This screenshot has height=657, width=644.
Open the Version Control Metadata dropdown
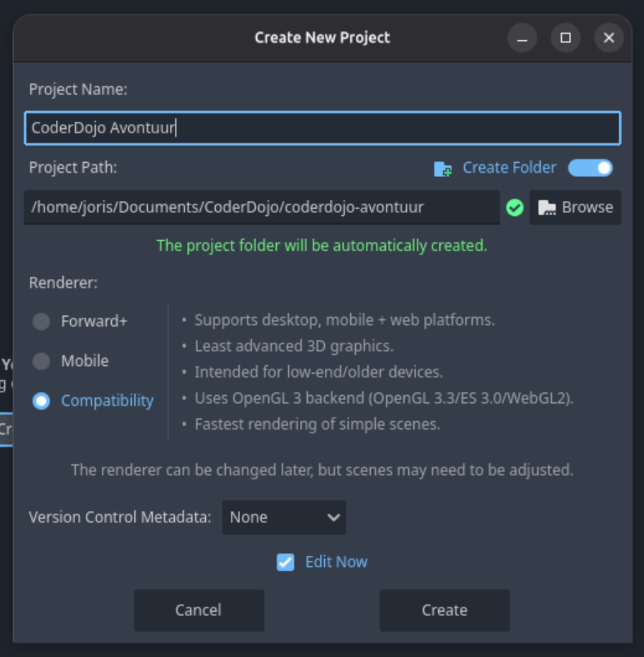(284, 518)
